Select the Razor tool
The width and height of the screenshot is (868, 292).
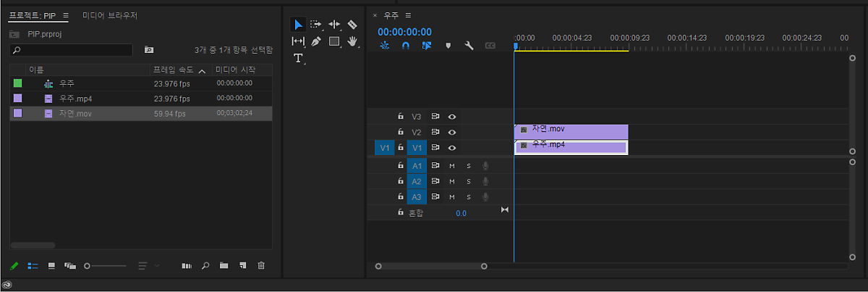[x=352, y=25]
